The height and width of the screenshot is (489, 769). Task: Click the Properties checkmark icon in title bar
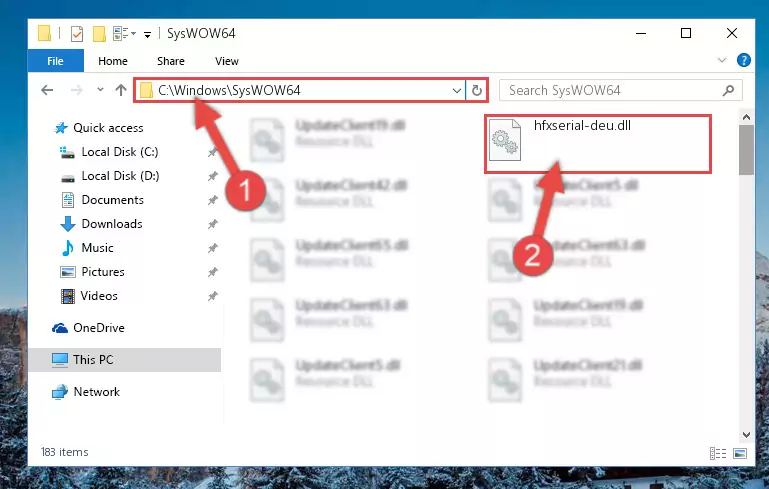click(x=77, y=33)
